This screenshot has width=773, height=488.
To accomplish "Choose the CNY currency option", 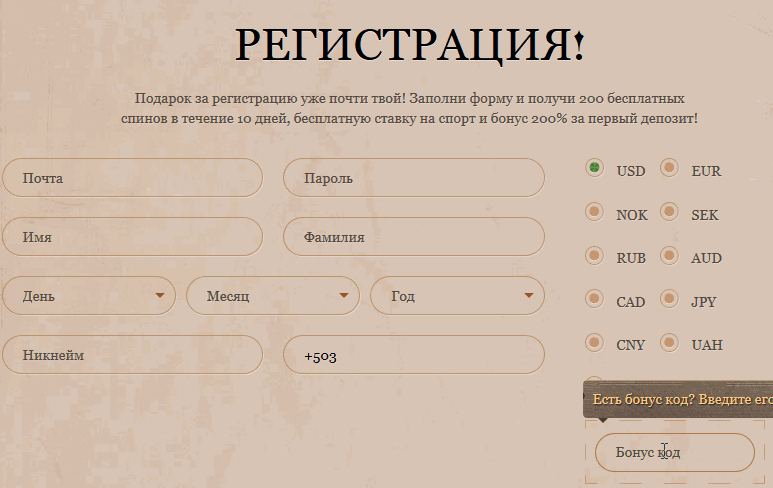I will [x=595, y=342].
